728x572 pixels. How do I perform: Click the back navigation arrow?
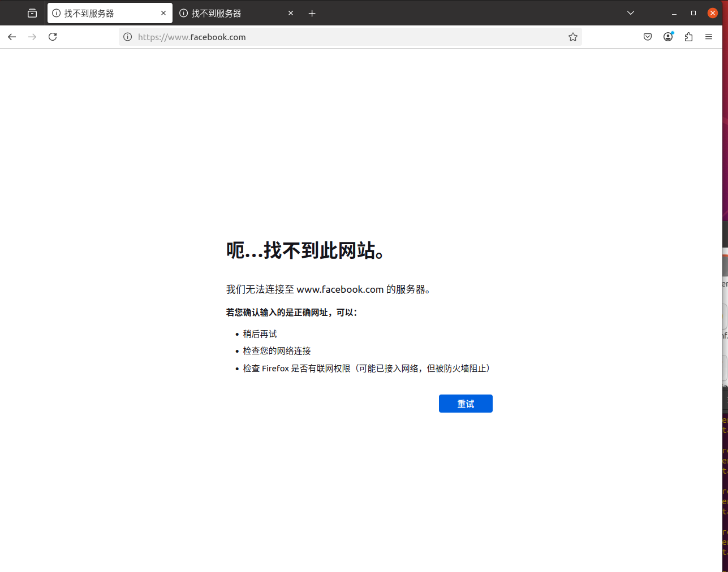pos(12,37)
